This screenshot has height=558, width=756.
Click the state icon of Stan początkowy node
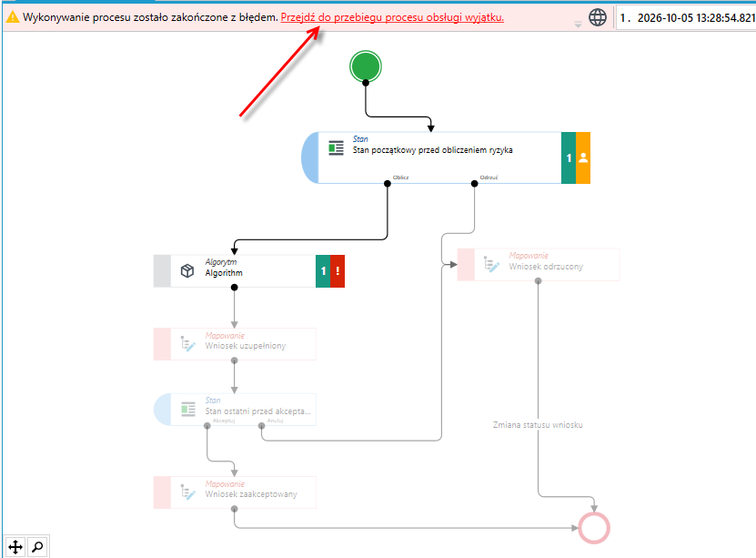pos(336,147)
